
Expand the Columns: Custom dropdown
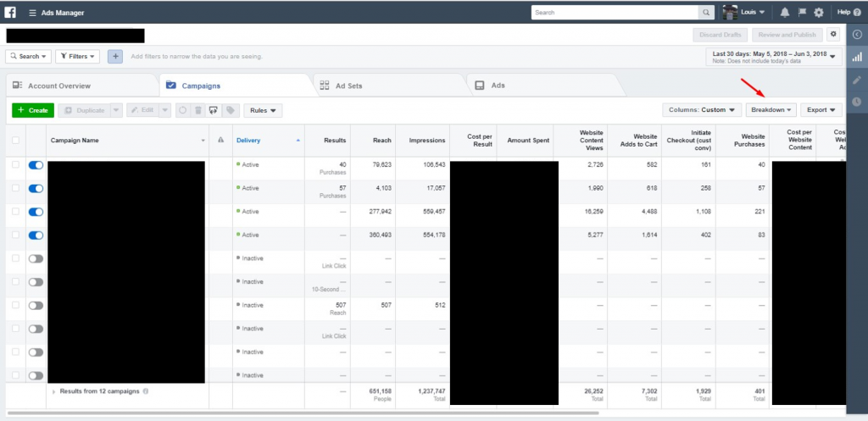point(702,110)
